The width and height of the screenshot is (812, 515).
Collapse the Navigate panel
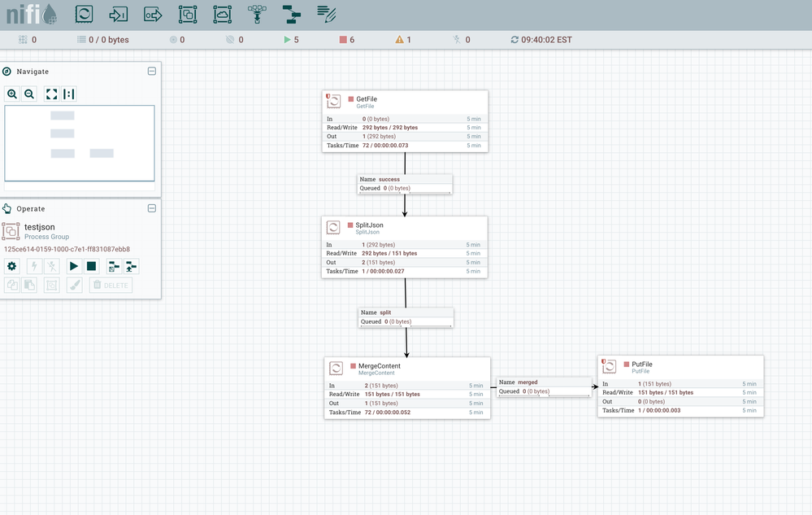(152, 72)
